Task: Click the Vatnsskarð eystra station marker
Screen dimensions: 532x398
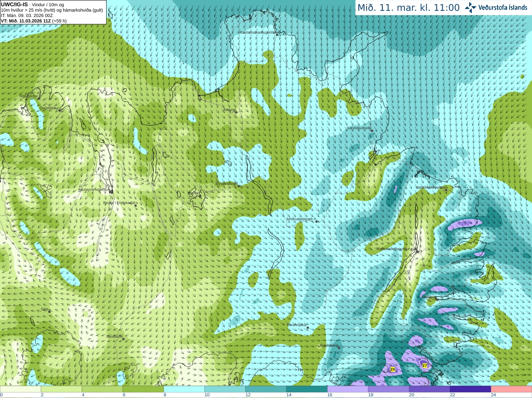Action: [x=447, y=190]
